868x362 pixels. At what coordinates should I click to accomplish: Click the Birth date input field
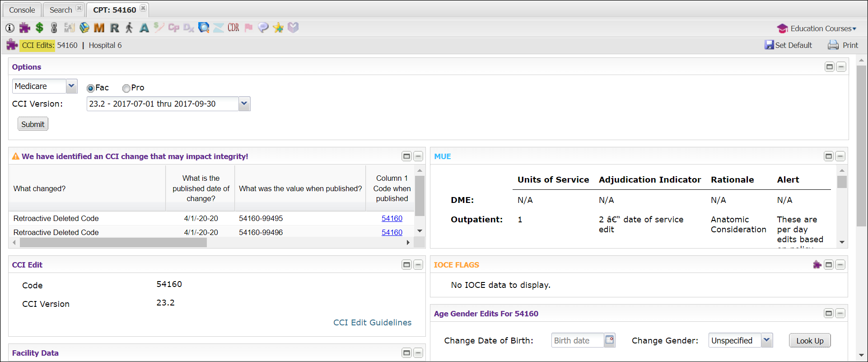(577, 340)
